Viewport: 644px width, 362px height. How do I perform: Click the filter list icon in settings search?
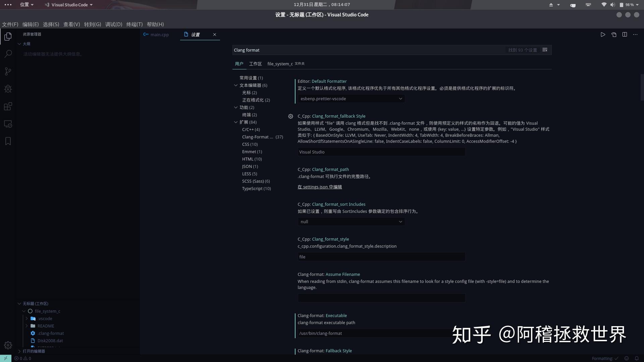[545, 50]
